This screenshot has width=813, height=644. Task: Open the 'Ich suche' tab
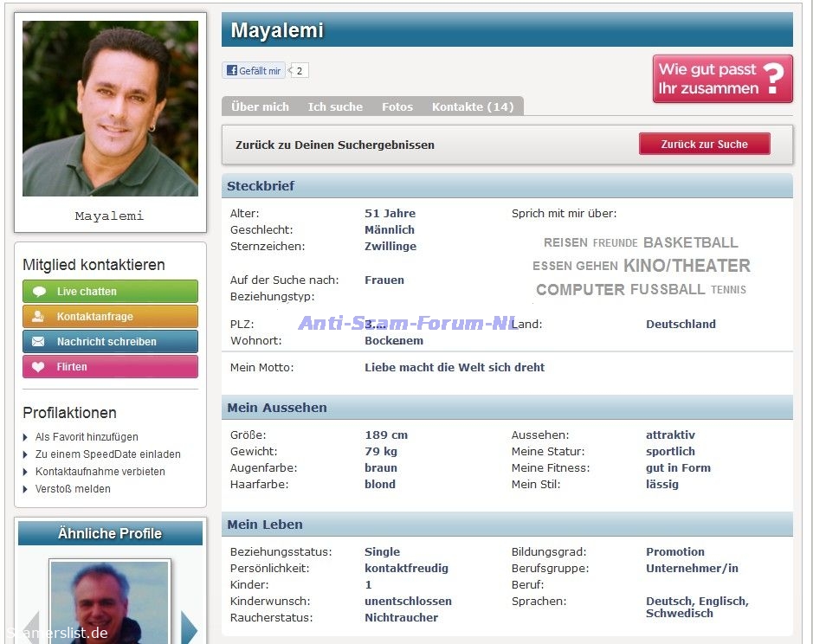coord(335,106)
